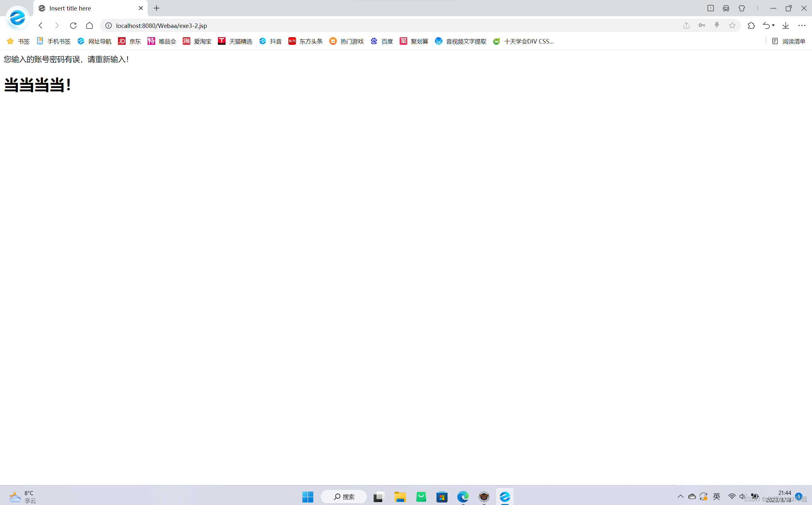The image size is (812, 505).
Task: Open the extensions puzzle icon
Action: tap(751, 26)
